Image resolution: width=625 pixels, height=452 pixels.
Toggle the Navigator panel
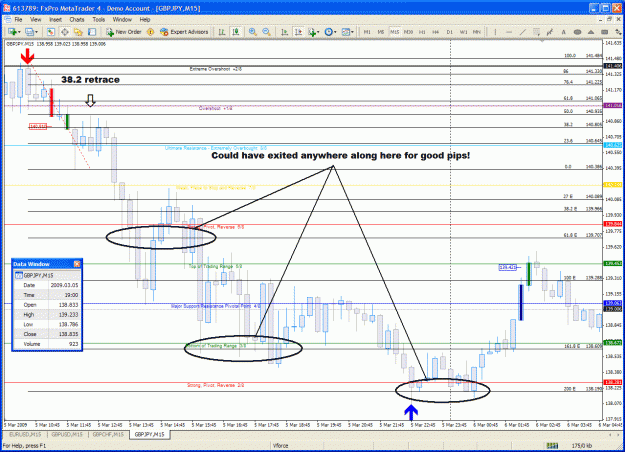[x=78, y=32]
